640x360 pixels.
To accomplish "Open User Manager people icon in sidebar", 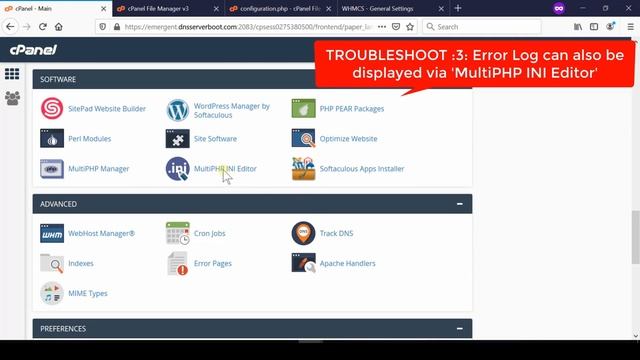I will [x=12, y=98].
